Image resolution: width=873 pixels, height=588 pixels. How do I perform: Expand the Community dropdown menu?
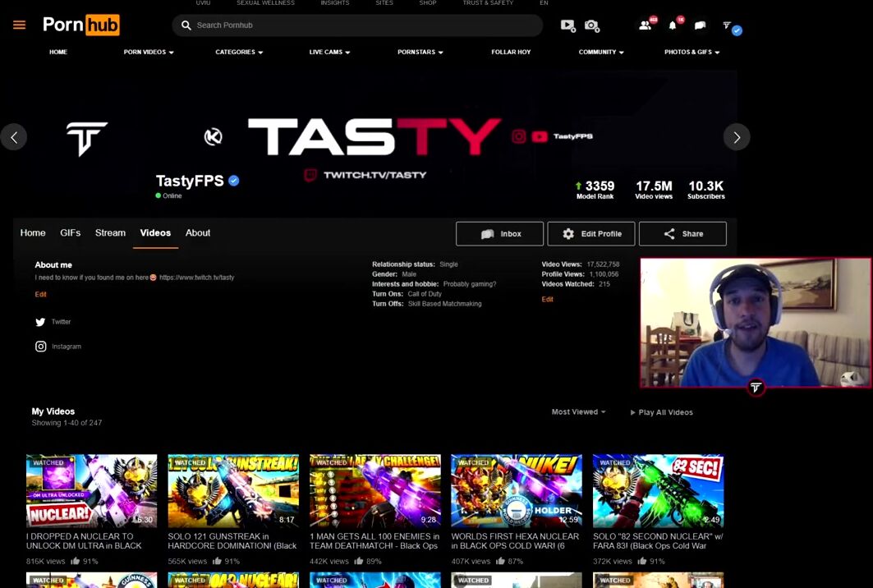600,52
